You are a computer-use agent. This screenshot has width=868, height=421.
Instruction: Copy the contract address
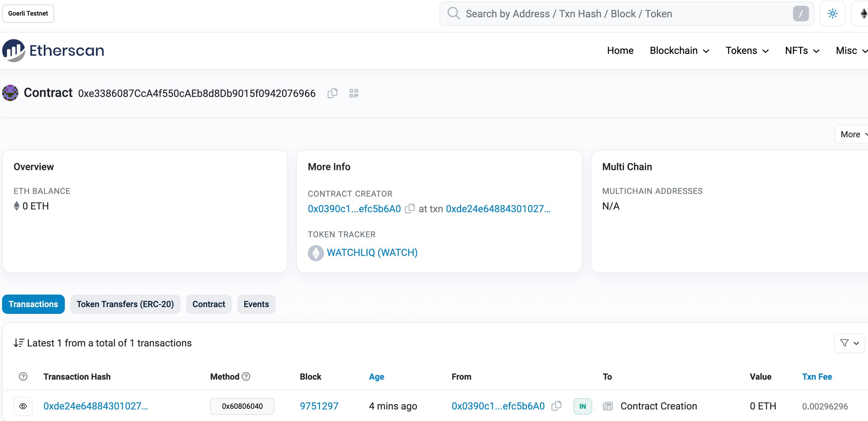coord(333,93)
